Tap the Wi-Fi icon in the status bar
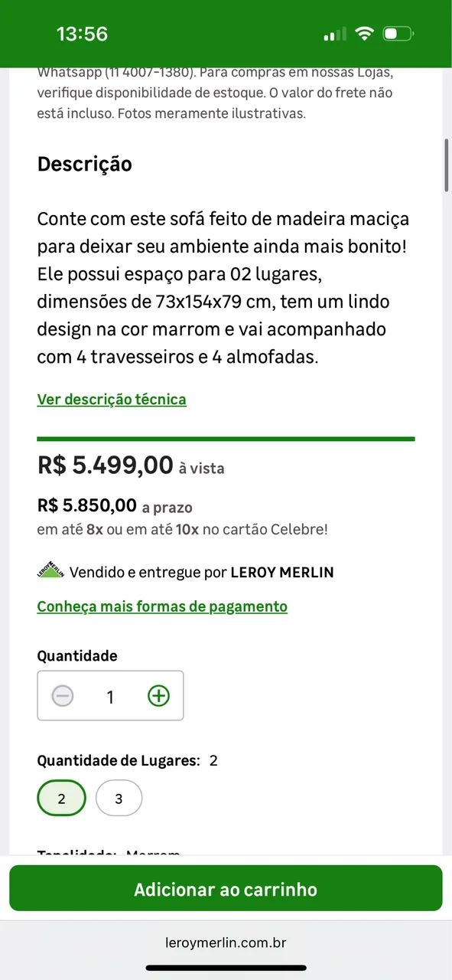The width and height of the screenshot is (452, 980). 364,33
